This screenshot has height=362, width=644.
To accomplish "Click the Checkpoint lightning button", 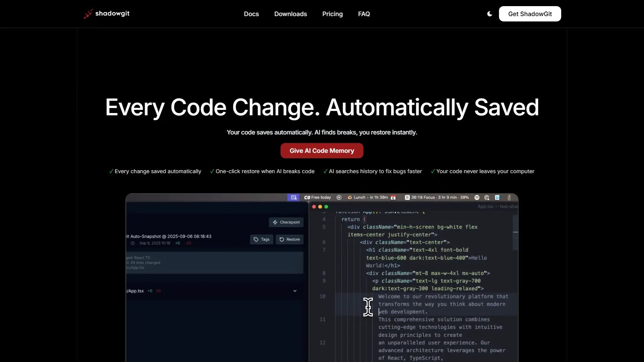I will [x=286, y=222].
